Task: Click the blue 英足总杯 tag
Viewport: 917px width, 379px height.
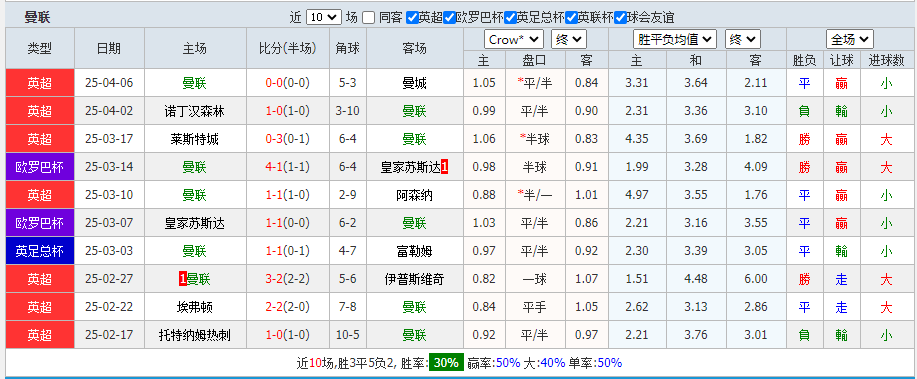Action: [x=40, y=251]
